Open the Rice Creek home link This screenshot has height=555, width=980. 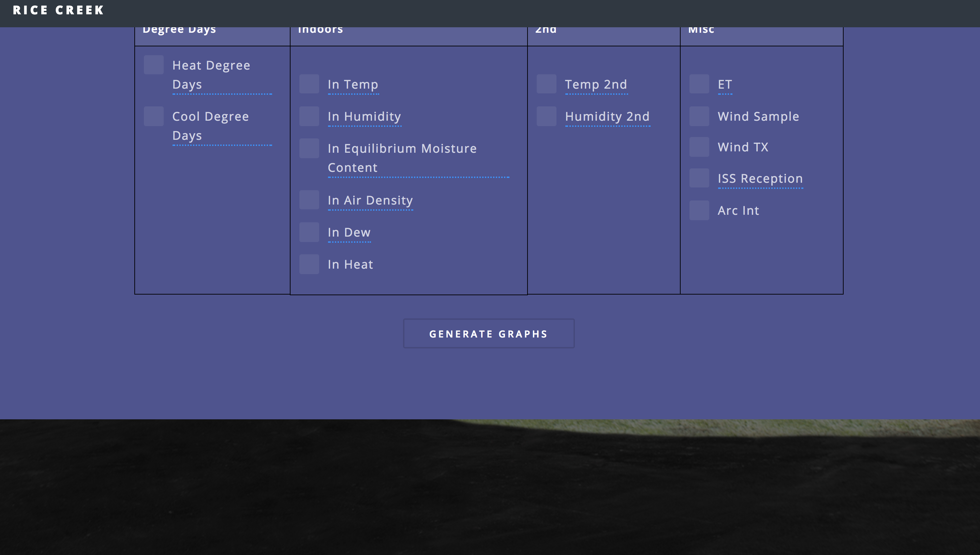[x=58, y=10]
